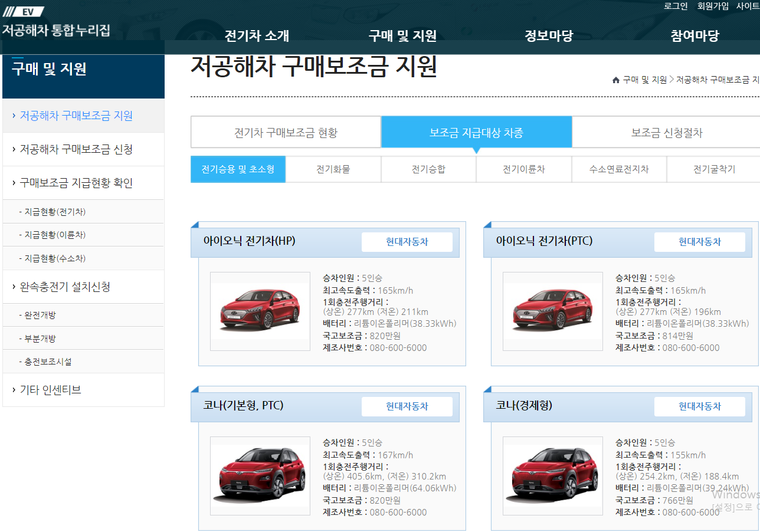Select 완속충전기 설치신청 in the sidebar
760x532 pixels.
click(x=83, y=287)
